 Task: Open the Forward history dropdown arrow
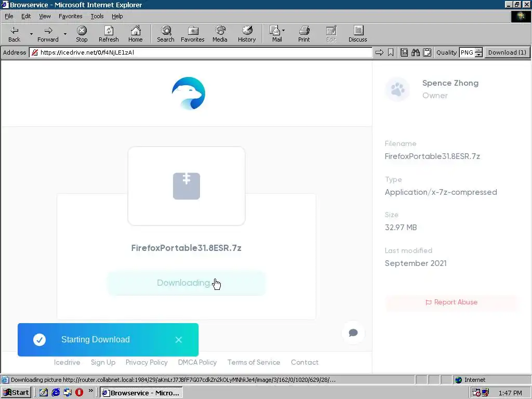click(x=65, y=34)
